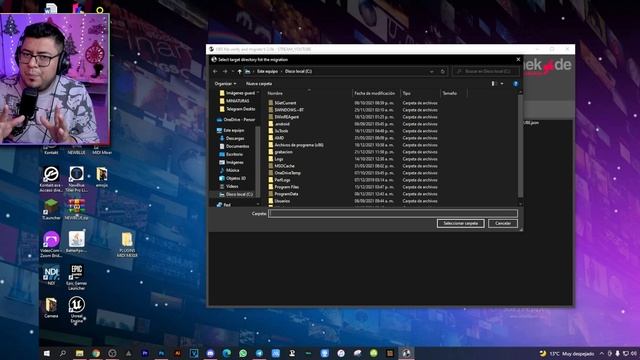Click the back navigation arrow in dialog
The height and width of the screenshot is (360, 640).
tap(216, 71)
